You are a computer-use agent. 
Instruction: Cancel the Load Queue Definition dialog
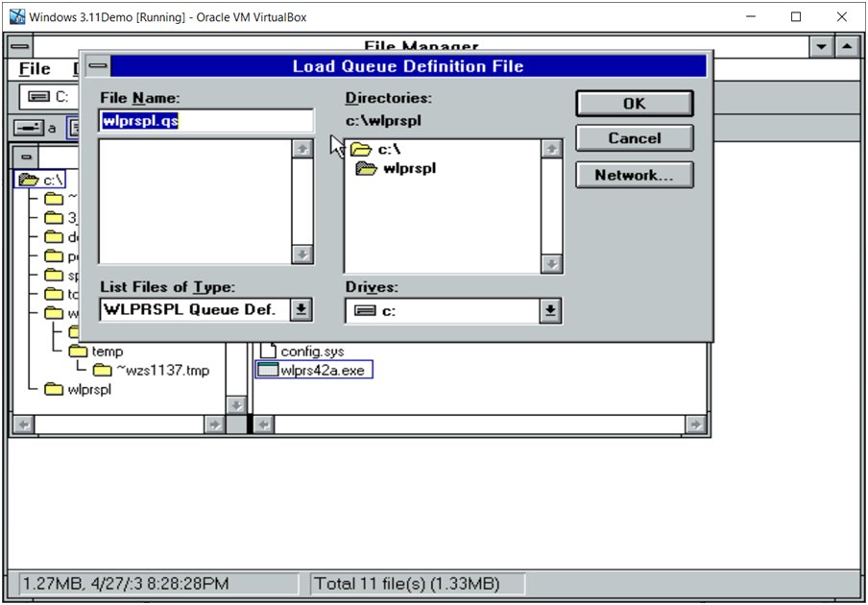coord(635,138)
